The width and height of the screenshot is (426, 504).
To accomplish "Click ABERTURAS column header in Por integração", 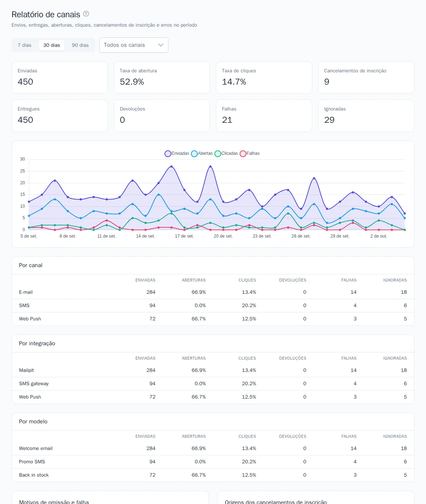I will coord(194,358).
